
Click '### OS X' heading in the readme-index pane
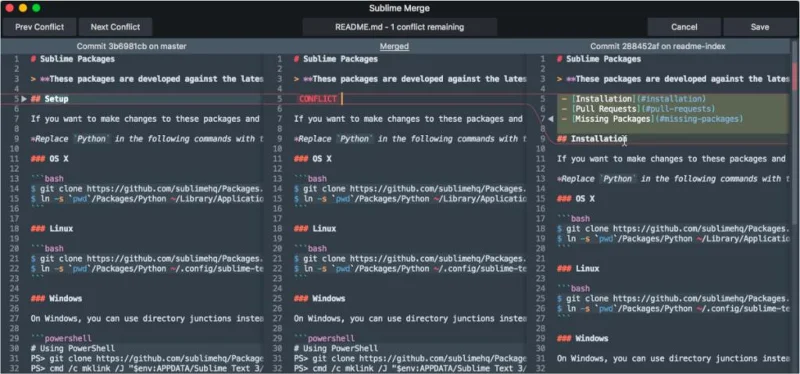(x=576, y=198)
